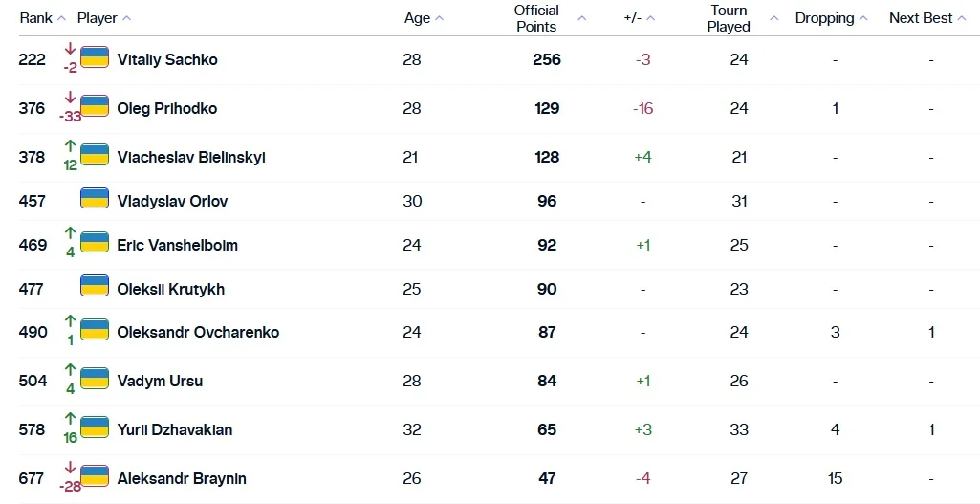Click flag icon beside Eric Vanshelboim
The height and width of the screenshot is (504, 980).
point(95,243)
